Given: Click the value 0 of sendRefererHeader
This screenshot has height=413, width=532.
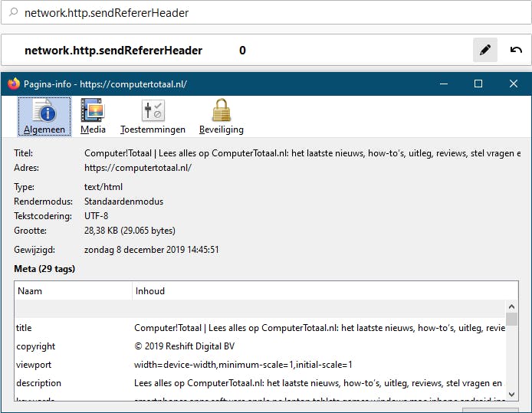Looking at the screenshot, I should click(x=242, y=50).
